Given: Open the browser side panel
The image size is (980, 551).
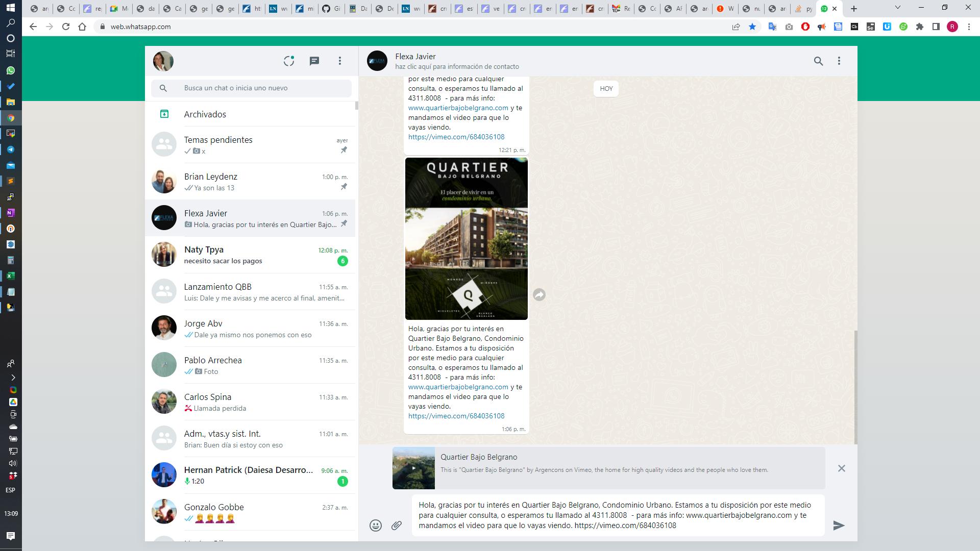Looking at the screenshot, I should coord(936,27).
